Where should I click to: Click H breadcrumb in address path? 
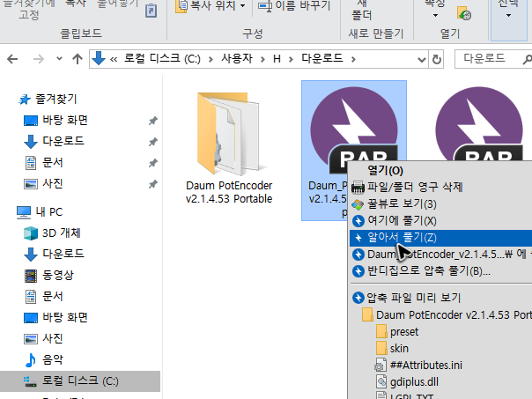[x=277, y=59]
